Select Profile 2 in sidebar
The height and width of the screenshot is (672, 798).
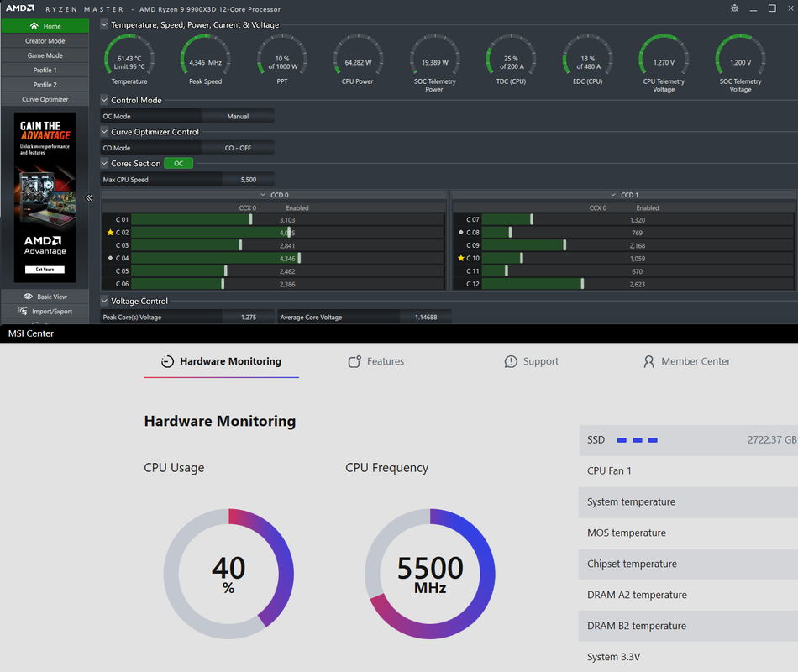(45, 85)
